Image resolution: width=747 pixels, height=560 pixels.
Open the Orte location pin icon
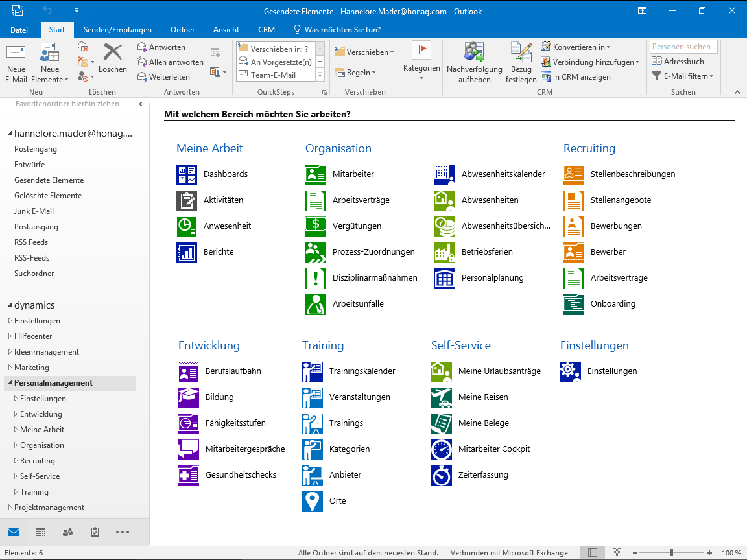point(313,501)
